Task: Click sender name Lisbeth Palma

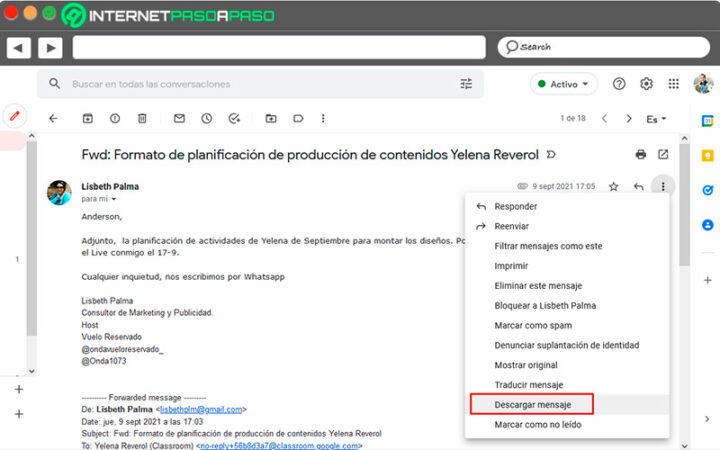Action: pyautogui.click(x=110, y=186)
